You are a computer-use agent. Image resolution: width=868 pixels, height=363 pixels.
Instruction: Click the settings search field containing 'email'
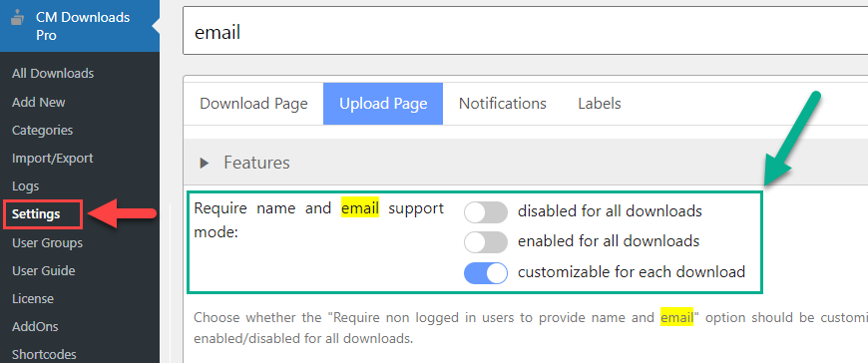coord(525,31)
